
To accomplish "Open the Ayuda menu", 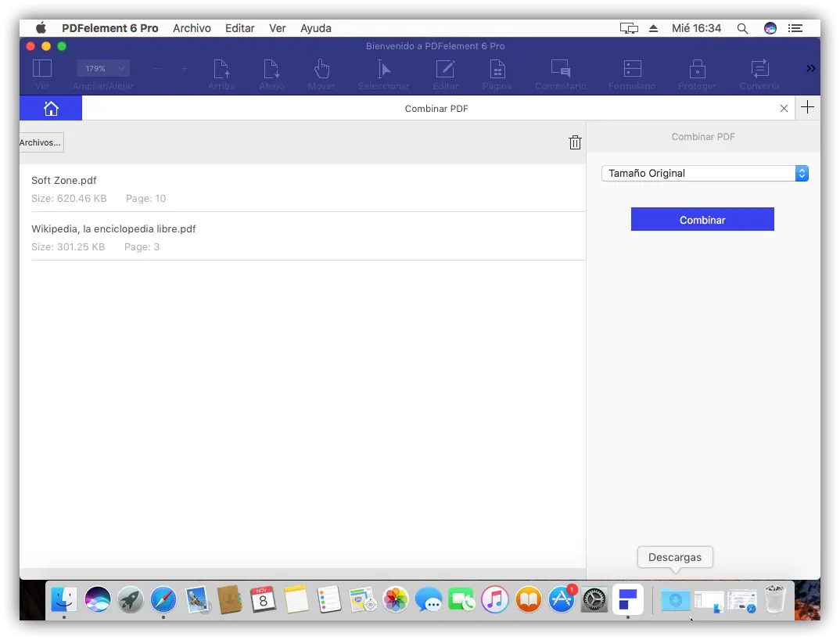I will click(x=315, y=28).
